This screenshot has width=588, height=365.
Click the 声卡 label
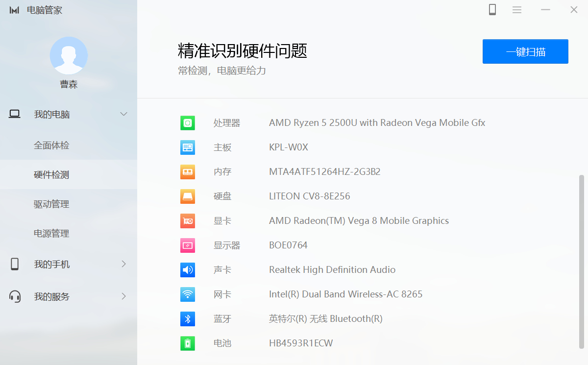coord(222,270)
